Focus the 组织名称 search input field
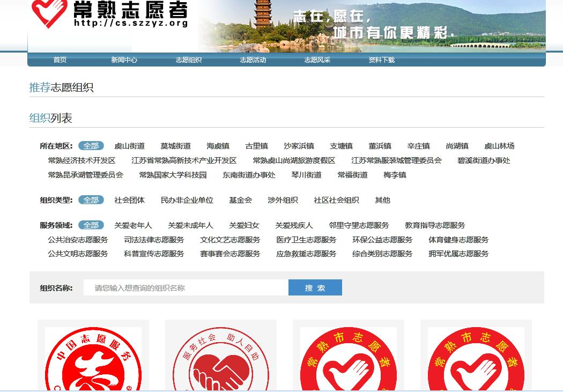563x392 pixels. pos(186,287)
